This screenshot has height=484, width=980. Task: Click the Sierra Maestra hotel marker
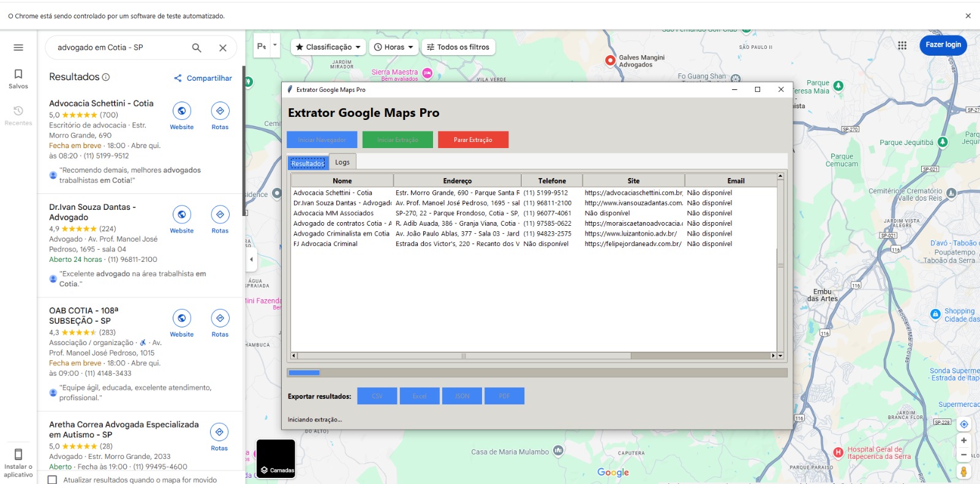point(428,73)
